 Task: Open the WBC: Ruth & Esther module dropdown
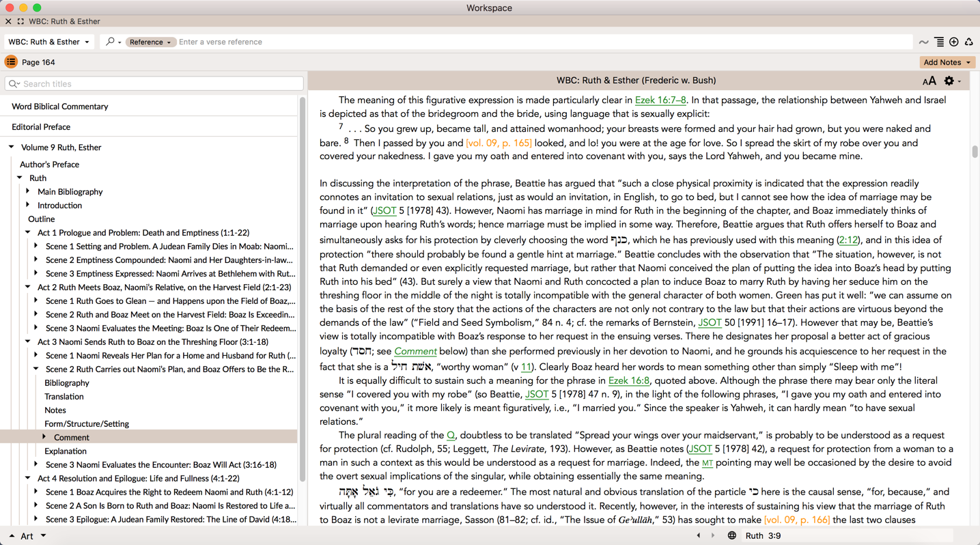pos(48,42)
